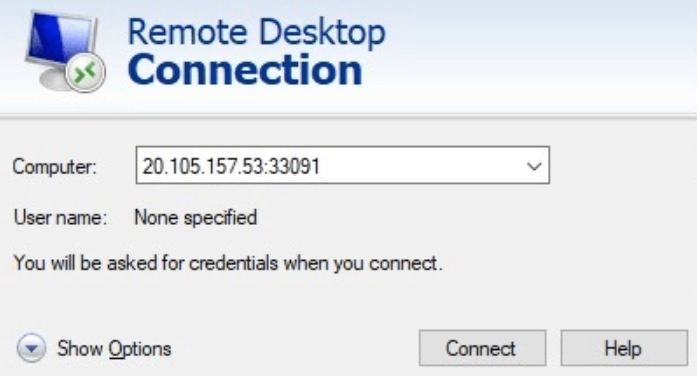This screenshot has width=697, height=376.
Task: Click the green arrows badge on monitor icon
Action: point(85,72)
